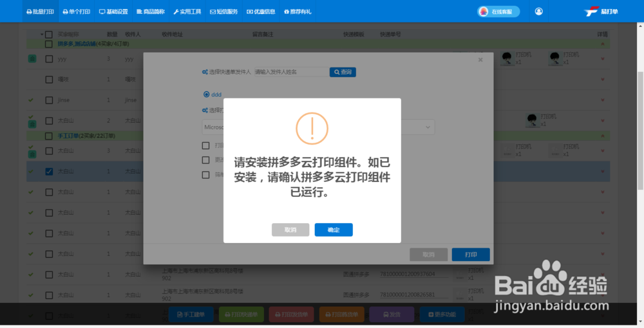Click the 快递单号 column header
Image resolution: width=644 pixels, height=328 pixels.
tap(390, 35)
